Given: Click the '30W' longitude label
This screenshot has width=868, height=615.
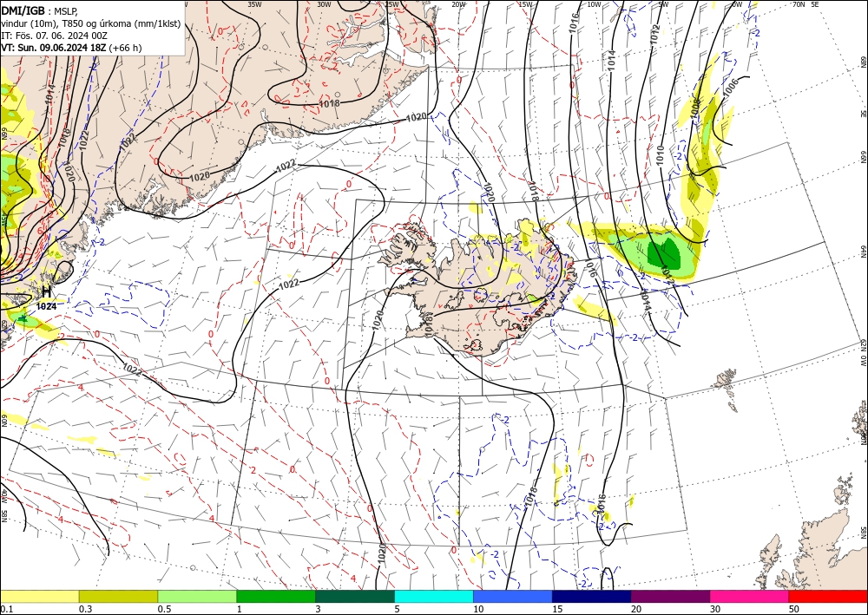Looking at the screenshot, I should (324, 4).
